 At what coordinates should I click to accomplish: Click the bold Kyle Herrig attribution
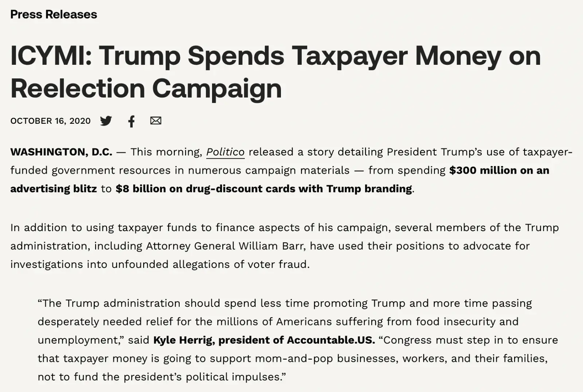coord(264,340)
